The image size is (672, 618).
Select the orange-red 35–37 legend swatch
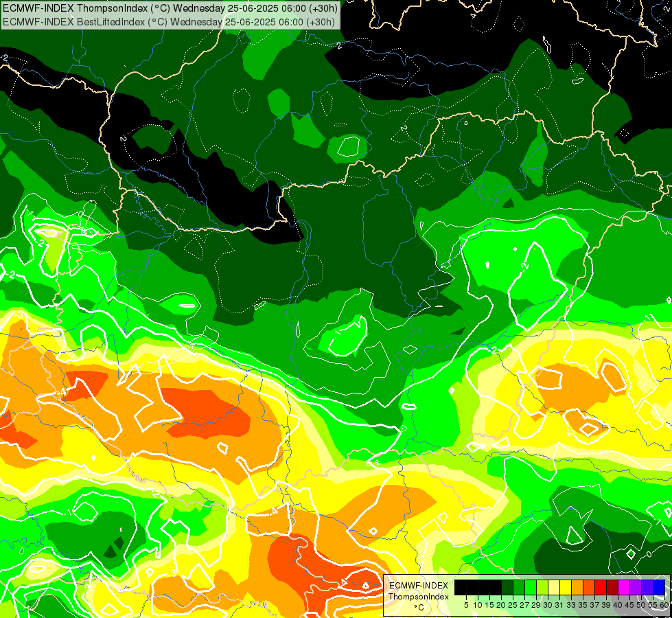[x=589, y=587]
